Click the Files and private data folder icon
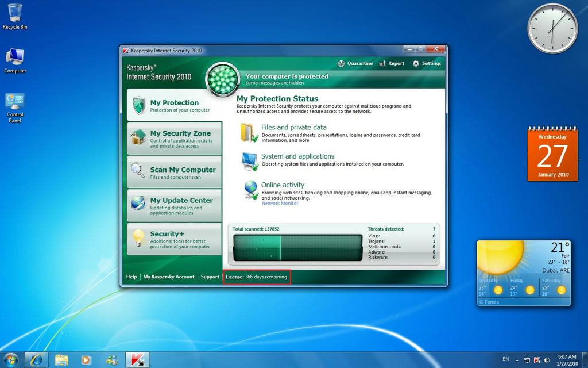The image size is (588, 368). tap(249, 133)
